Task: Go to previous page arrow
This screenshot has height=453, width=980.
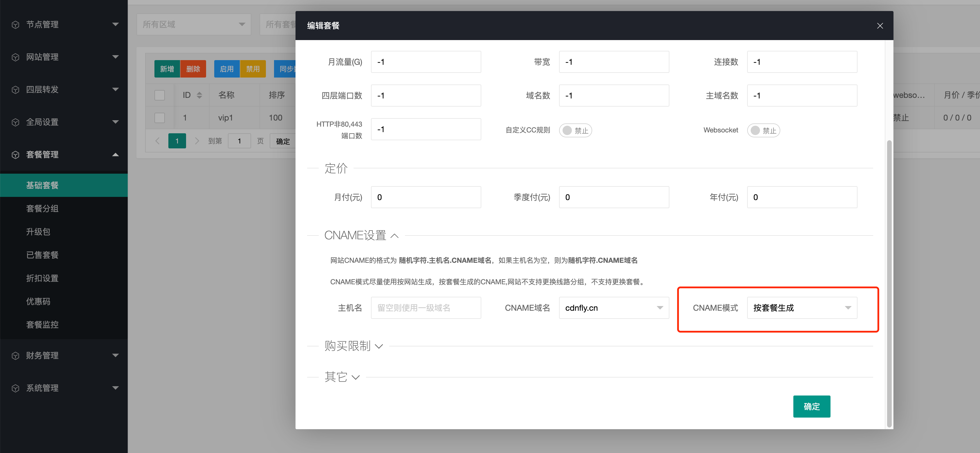Action: pos(158,141)
